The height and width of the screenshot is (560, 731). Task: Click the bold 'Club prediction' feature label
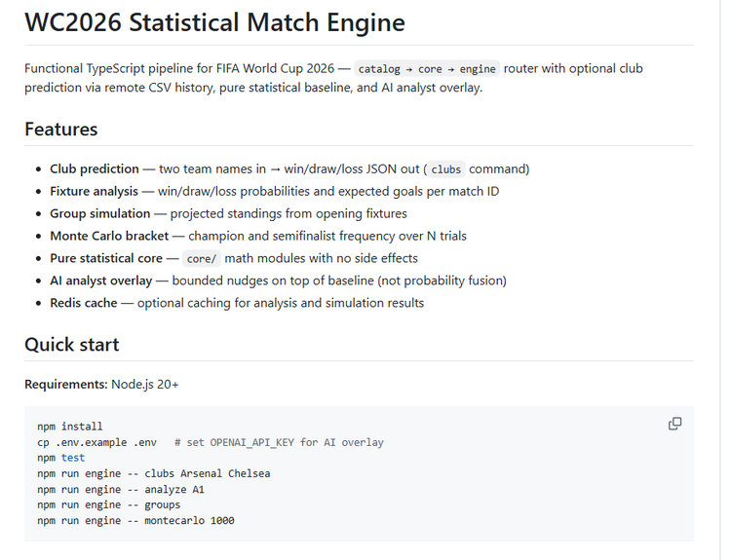tap(95, 168)
